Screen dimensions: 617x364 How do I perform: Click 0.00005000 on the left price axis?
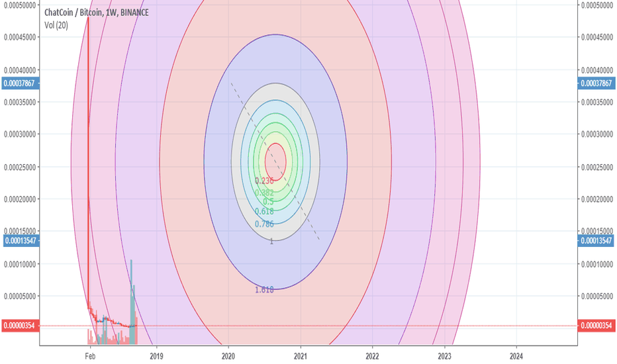tap(20, 296)
